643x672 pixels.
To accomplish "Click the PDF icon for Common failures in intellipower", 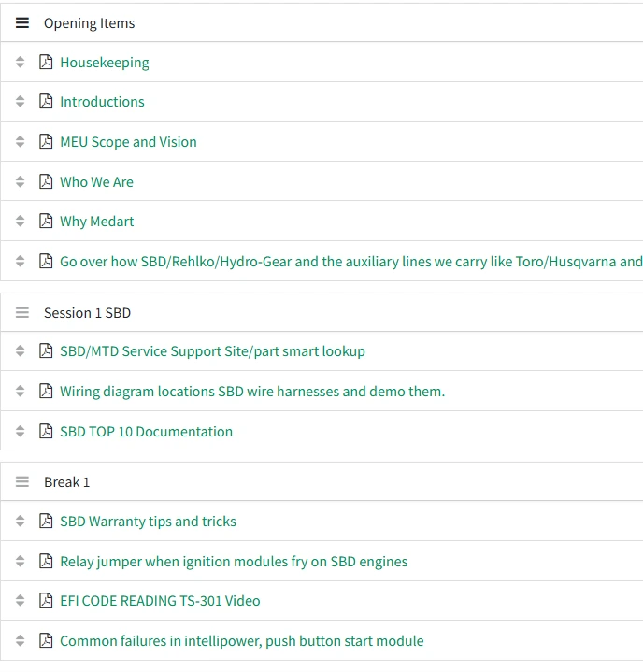I will (x=46, y=641).
